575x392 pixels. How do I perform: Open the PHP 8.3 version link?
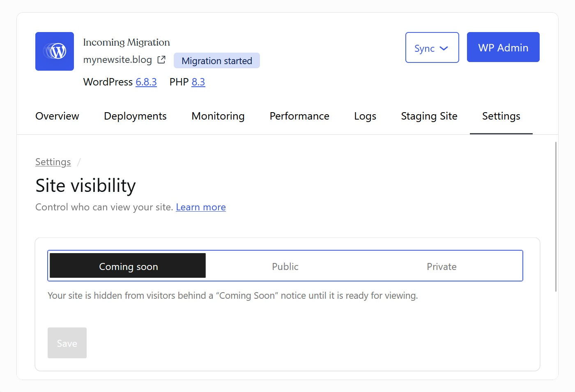point(199,82)
